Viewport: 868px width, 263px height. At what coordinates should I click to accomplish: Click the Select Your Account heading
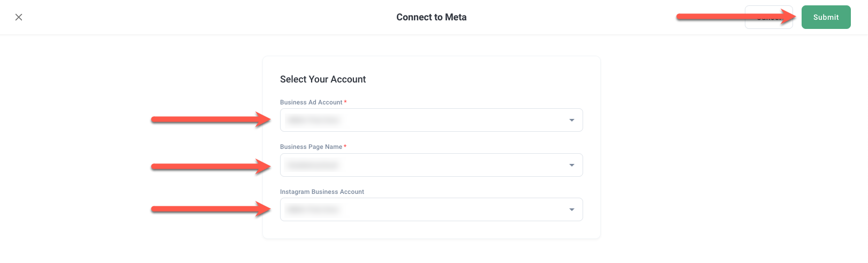(x=323, y=79)
